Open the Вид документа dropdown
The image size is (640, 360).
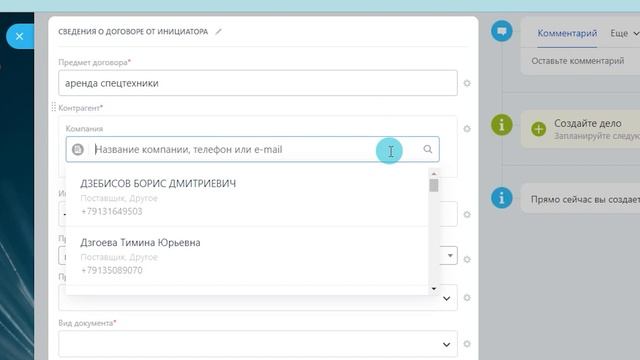tap(258, 344)
